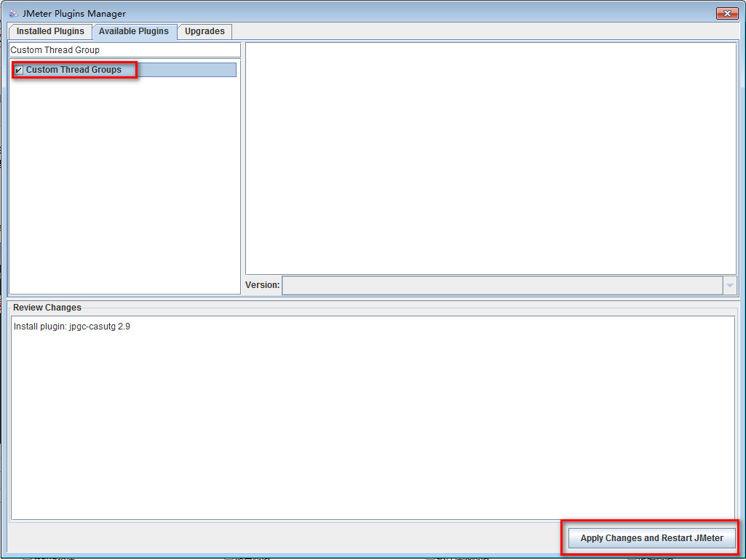Switch to the Available Plugins tab
This screenshot has width=746, height=560.
pyautogui.click(x=134, y=31)
